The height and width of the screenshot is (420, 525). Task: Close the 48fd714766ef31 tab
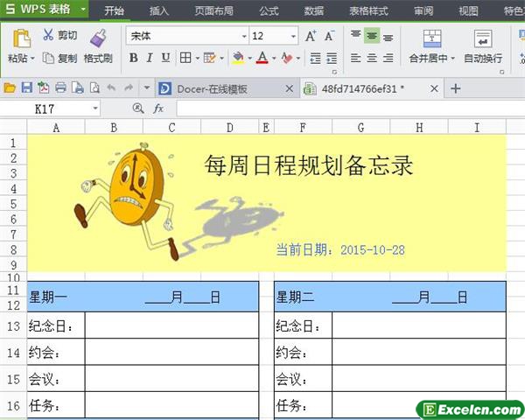click(434, 88)
